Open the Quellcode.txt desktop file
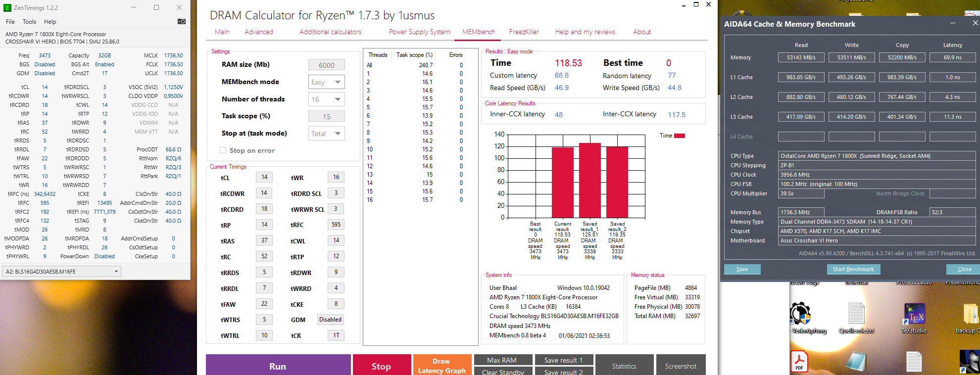Image resolution: width=980 pixels, height=375 pixels. [856, 313]
